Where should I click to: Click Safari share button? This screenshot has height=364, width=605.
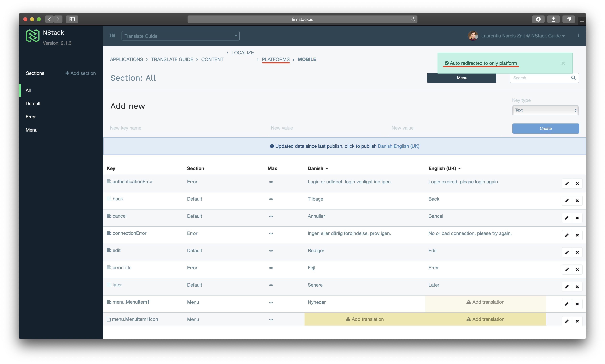coord(553,19)
